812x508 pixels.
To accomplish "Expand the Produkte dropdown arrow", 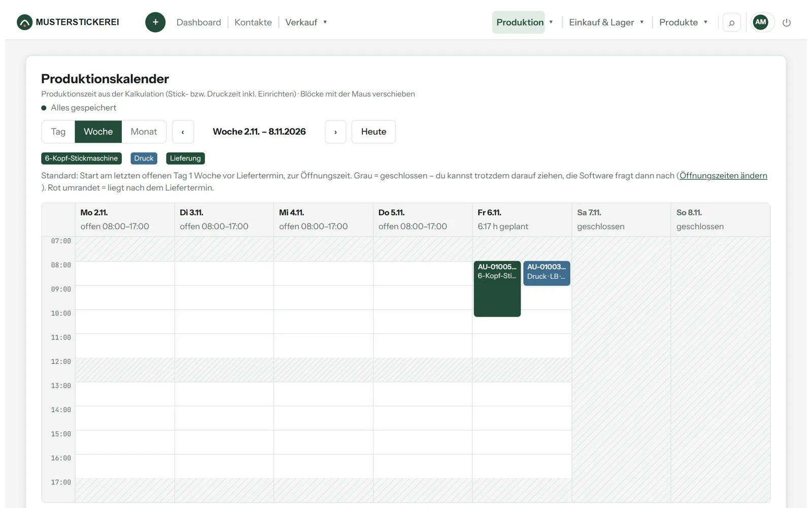I will click(x=705, y=22).
